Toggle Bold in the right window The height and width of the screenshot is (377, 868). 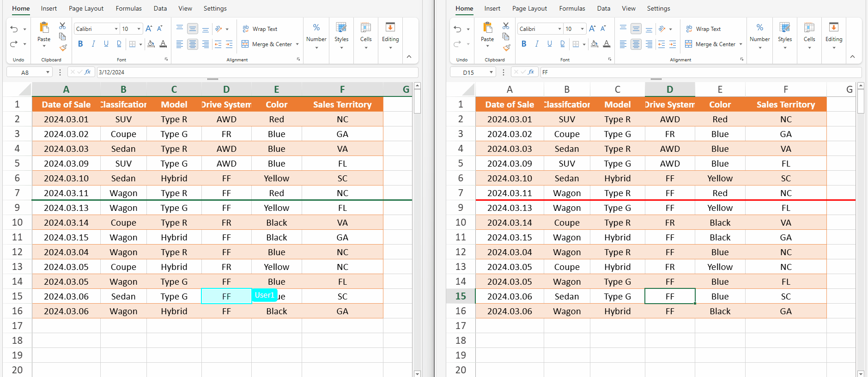(x=524, y=44)
